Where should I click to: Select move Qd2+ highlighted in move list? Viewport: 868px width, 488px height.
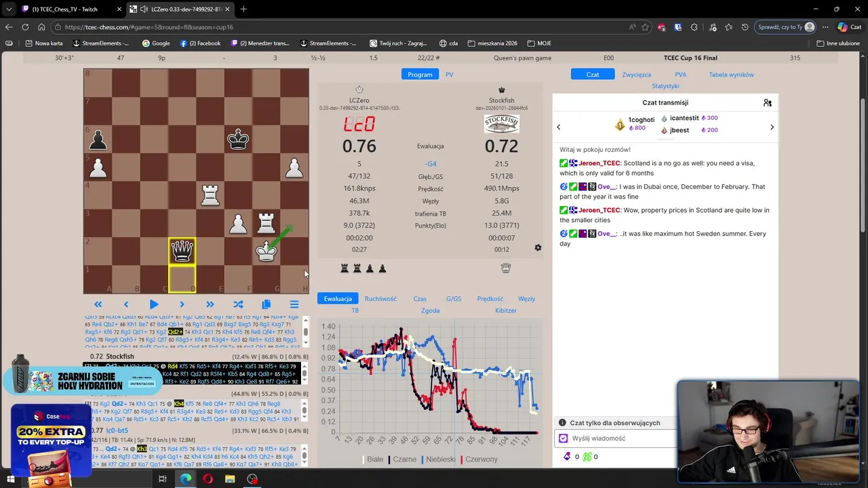coord(176,331)
